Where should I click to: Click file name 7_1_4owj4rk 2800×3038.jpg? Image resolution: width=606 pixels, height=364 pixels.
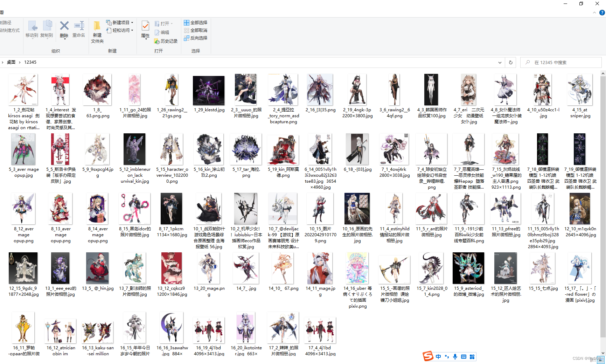tap(395, 173)
